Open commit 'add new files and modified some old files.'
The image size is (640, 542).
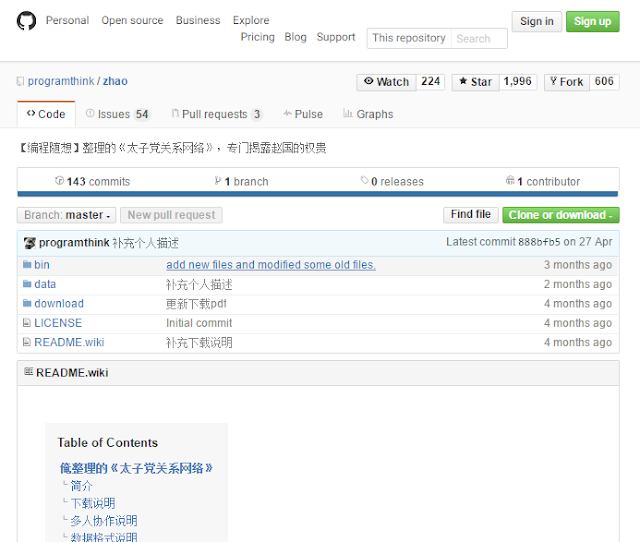271,265
